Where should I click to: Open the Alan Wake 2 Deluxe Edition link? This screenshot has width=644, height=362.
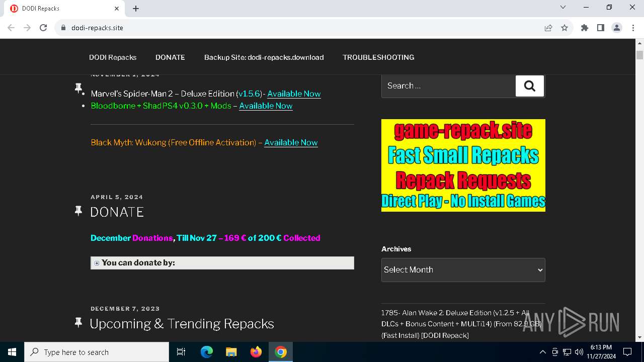click(x=461, y=324)
